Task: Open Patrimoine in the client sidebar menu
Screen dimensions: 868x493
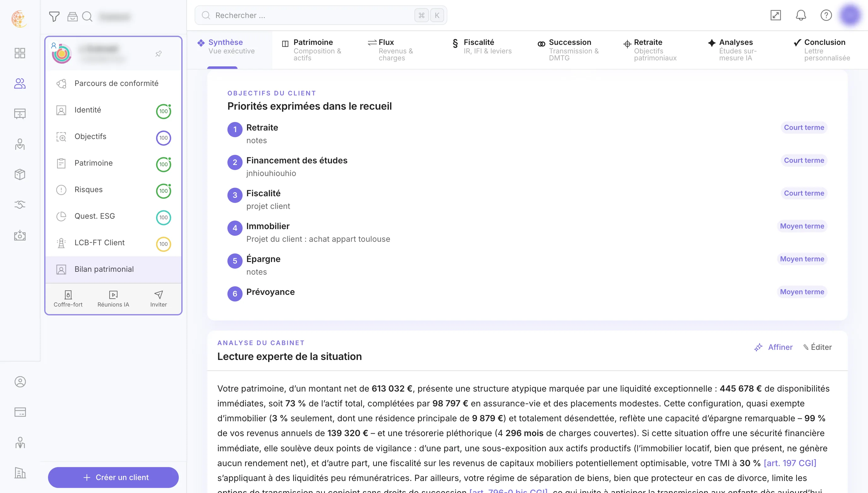Action: click(113, 163)
